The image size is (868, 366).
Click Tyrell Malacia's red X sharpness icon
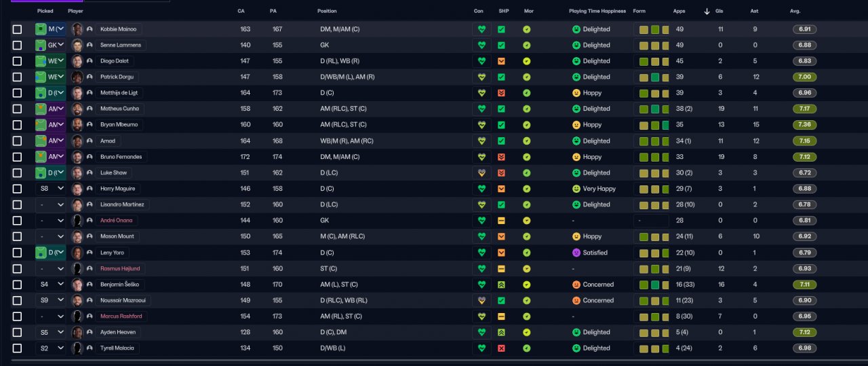point(501,348)
